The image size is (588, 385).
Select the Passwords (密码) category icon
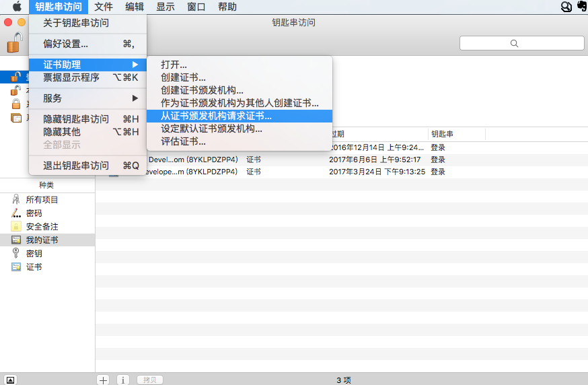coord(15,213)
